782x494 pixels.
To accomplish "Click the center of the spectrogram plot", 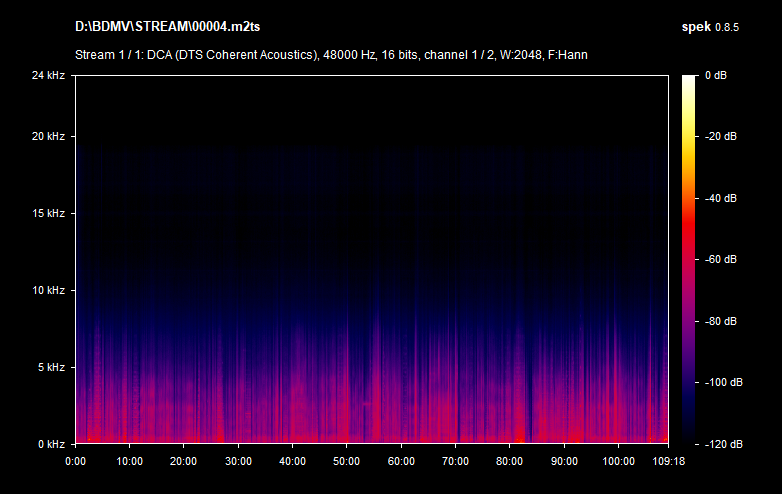I will (x=371, y=259).
